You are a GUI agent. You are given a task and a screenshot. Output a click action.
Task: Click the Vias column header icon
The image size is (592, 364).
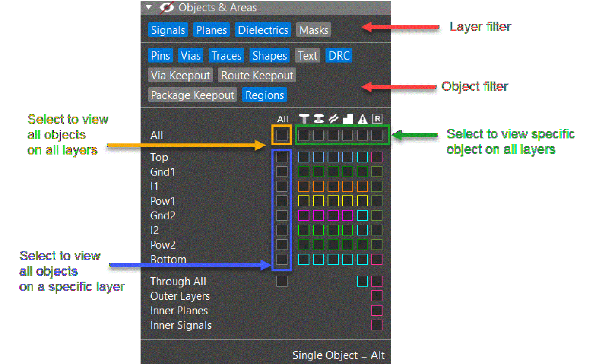point(318,119)
